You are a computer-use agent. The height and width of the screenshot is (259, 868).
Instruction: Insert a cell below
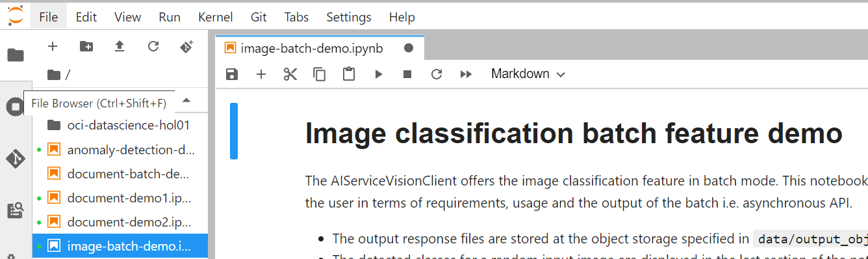[261, 74]
